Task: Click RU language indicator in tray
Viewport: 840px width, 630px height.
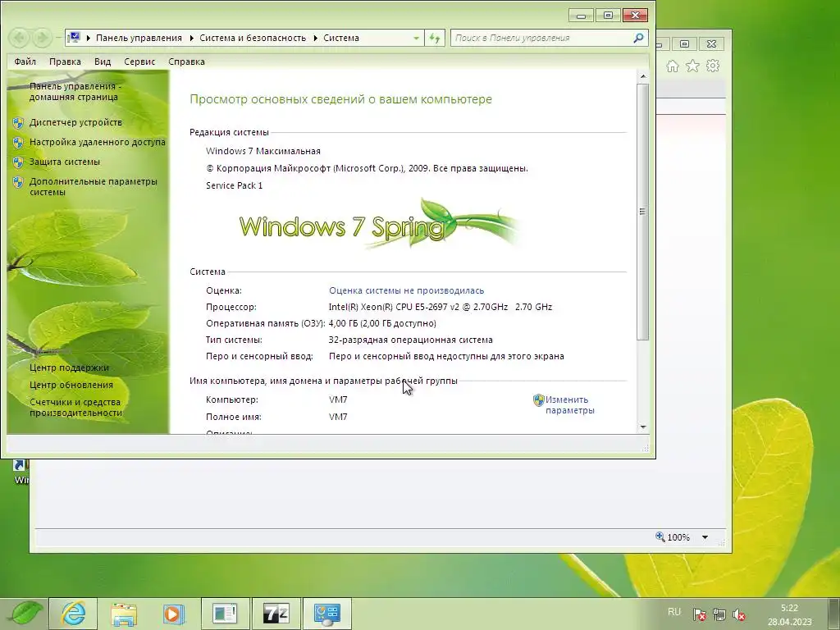Action: (x=674, y=612)
